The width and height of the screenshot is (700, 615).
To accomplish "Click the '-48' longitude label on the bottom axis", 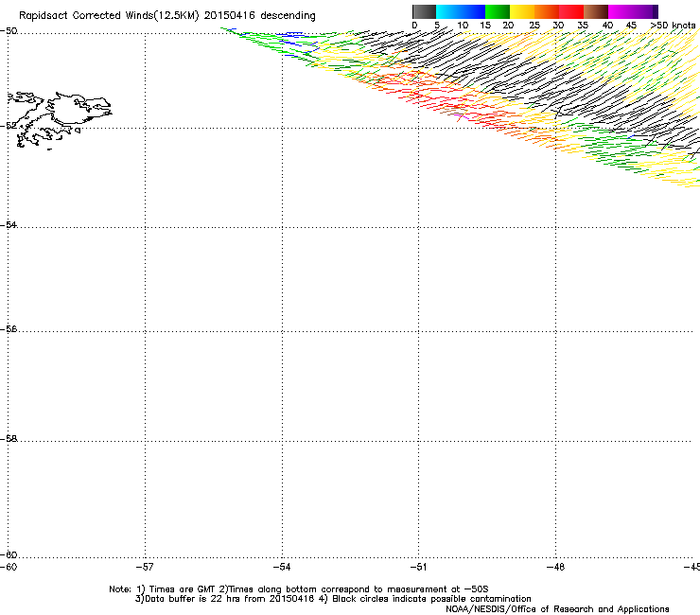I will tap(556, 567).
